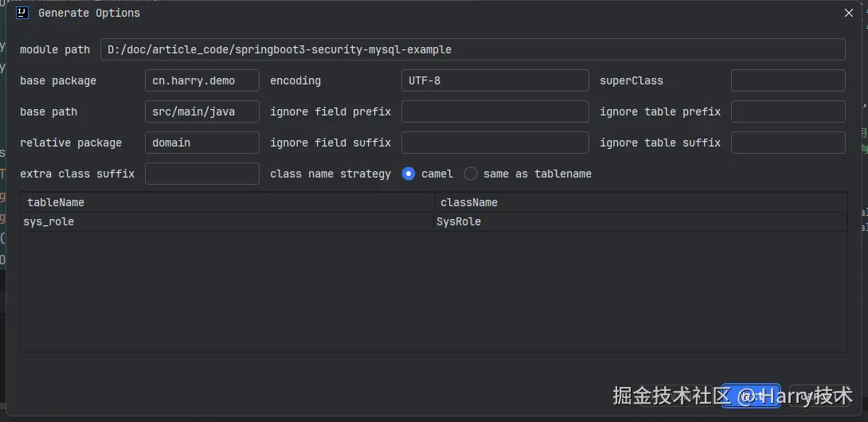Click the extra class suffix field
Viewport: 868px width, 422px height.
(x=201, y=174)
